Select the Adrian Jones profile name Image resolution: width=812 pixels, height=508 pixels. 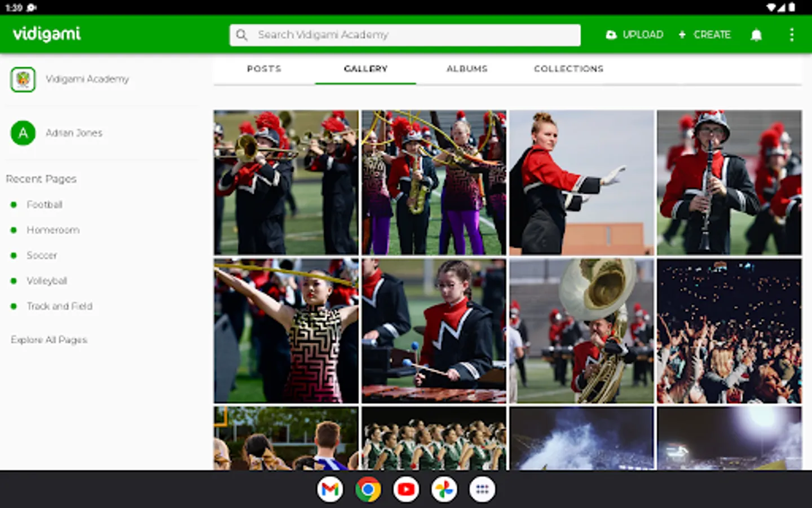tap(74, 133)
